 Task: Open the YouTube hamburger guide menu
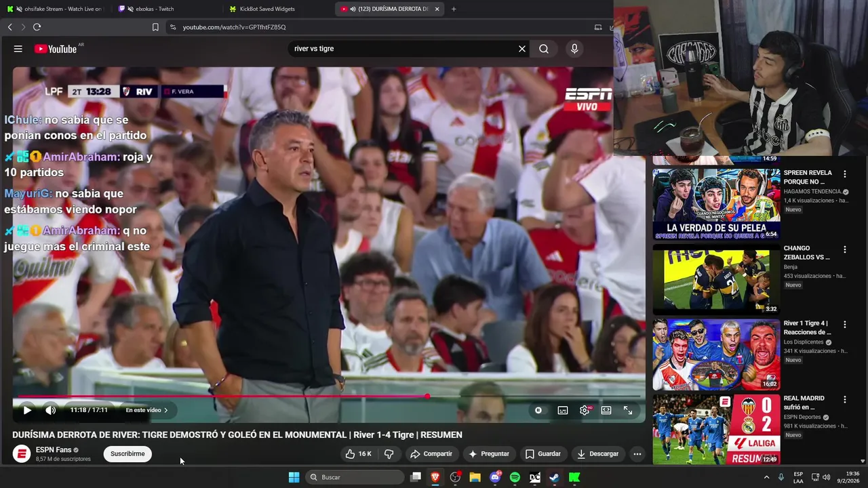[18, 49]
